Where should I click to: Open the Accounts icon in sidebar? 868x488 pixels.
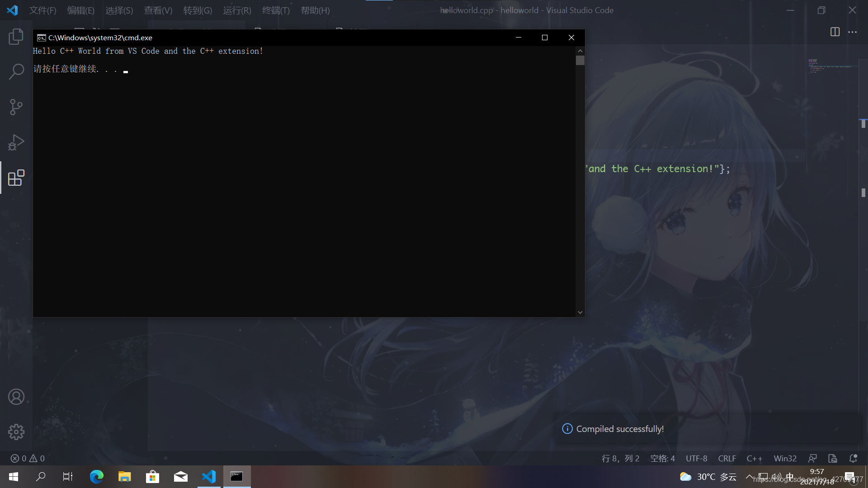coord(16,397)
